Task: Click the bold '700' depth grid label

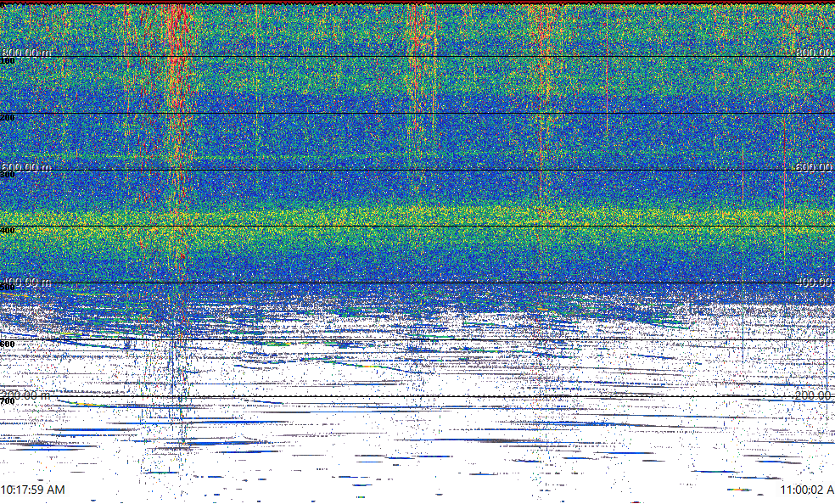Action: pos(8,401)
